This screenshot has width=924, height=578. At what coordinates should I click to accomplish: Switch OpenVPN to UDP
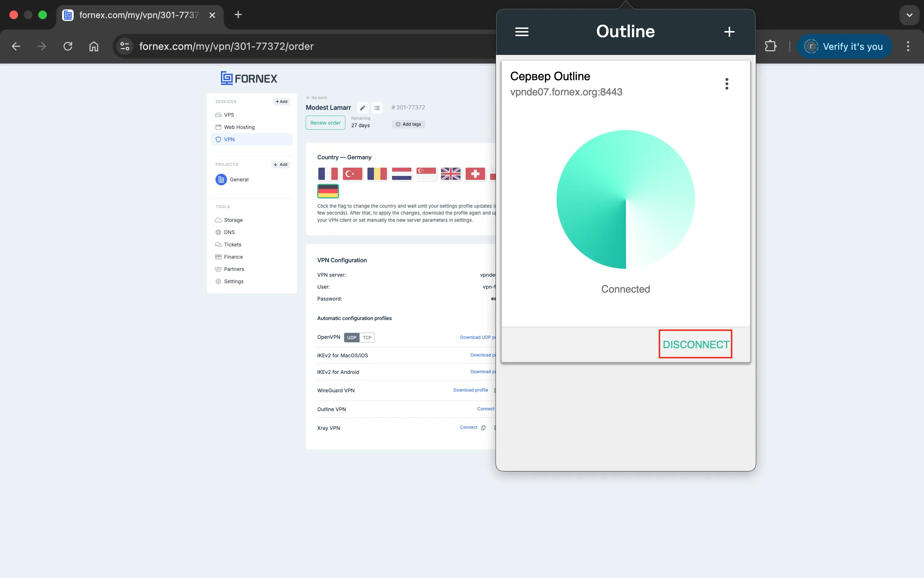(352, 337)
